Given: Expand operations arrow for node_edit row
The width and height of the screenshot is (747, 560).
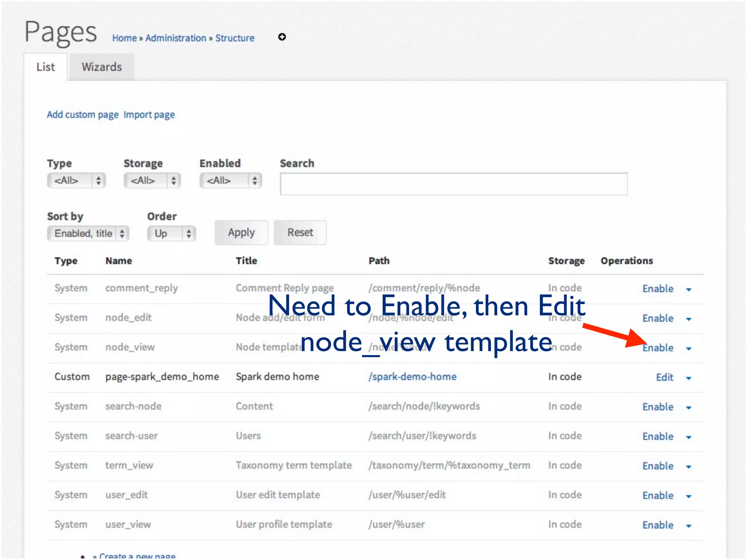Looking at the screenshot, I should [x=689, y=319].
